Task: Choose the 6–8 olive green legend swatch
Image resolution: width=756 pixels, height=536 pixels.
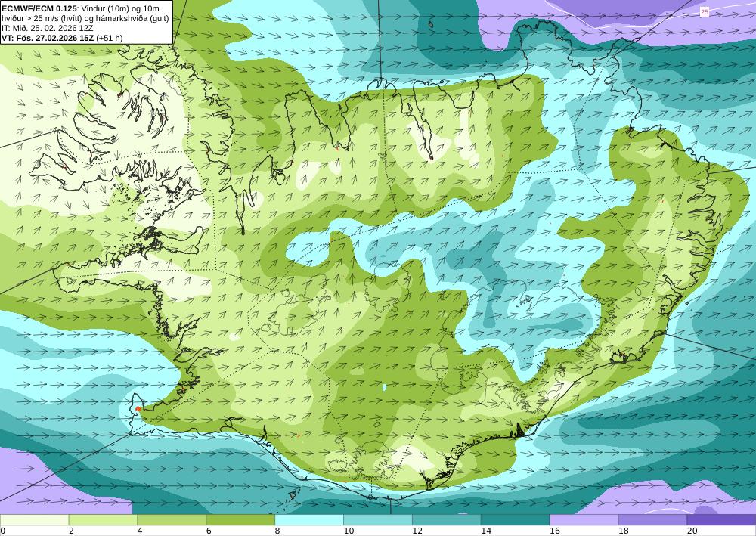Action: (240, 519)
